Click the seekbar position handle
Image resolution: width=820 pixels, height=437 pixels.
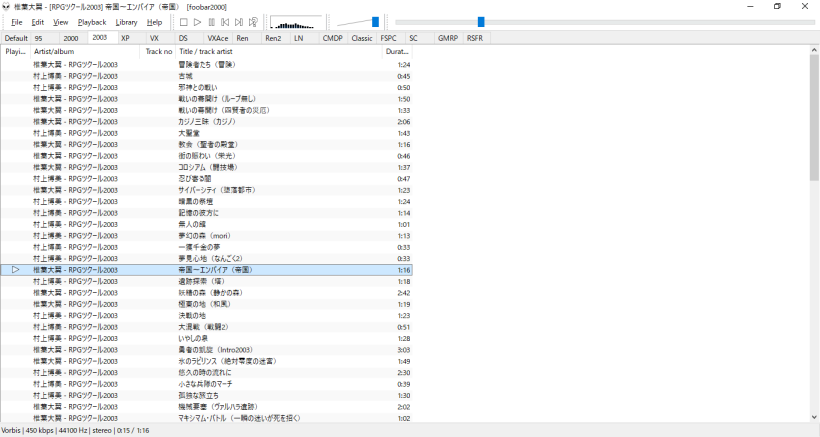[x=481, y=22]
